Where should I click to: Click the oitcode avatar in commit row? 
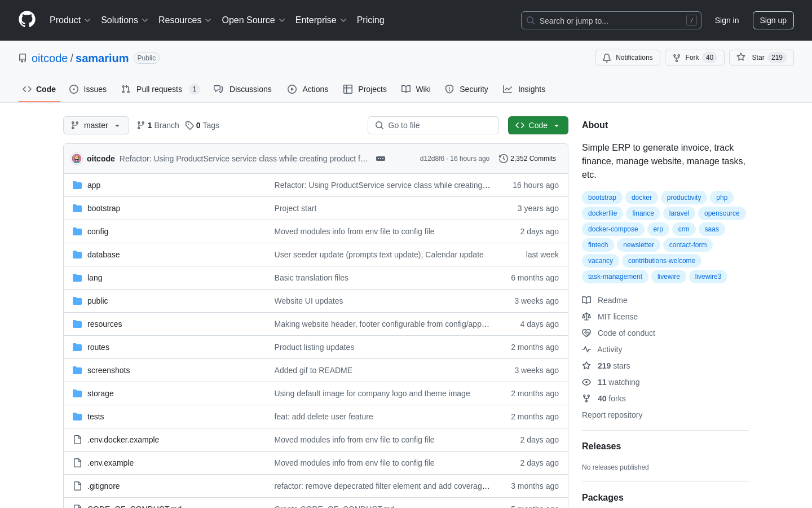pyautogui.click(x=77, y=159)
